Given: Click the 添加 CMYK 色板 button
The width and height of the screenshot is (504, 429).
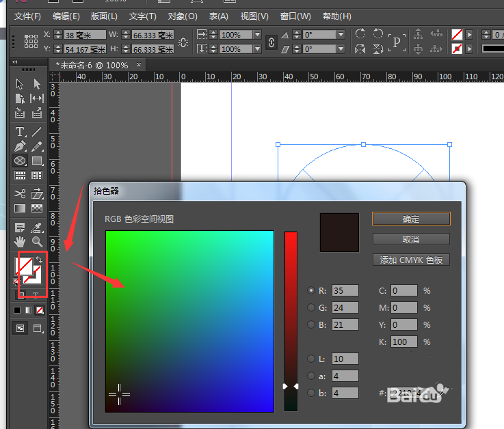Looking at the screenshot, I should pyautogui.click(x=411, y=260).
